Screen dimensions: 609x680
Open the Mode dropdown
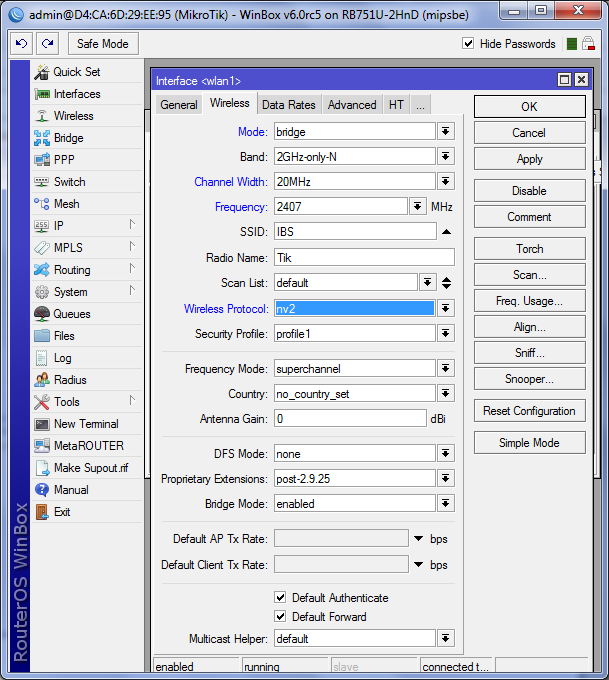pos(445,131)
